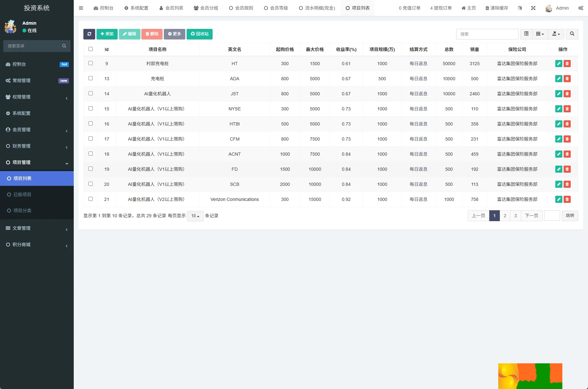The width and height of the screenshot is (588, 389).
Task: Click the green 添加 button
Action: (x=107, y=34)
